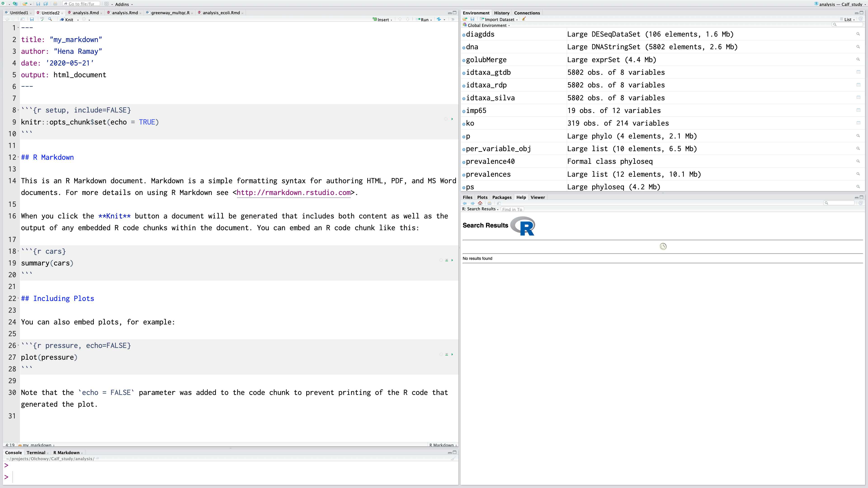Open the Import Dataset dropdown
Screen dimensions: 868x488
tap(500, 19)
